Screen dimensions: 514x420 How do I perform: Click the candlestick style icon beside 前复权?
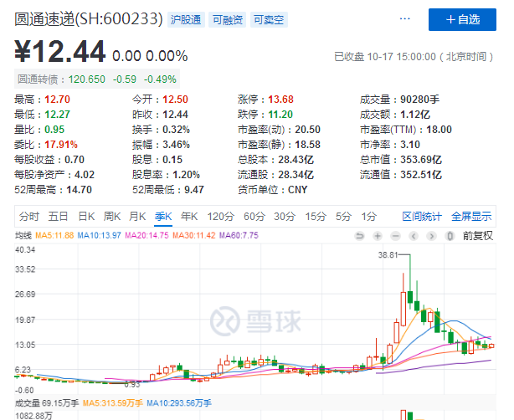click(449, 237)
